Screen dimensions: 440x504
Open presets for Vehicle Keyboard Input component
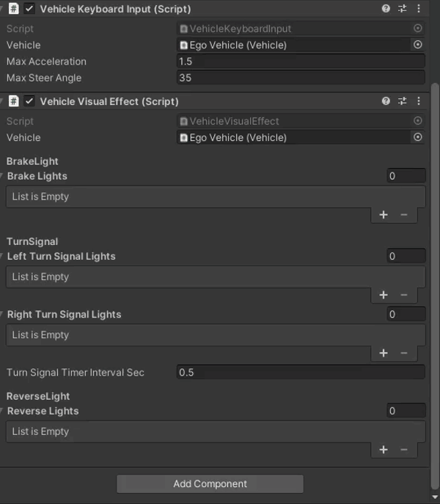[402, 8]
